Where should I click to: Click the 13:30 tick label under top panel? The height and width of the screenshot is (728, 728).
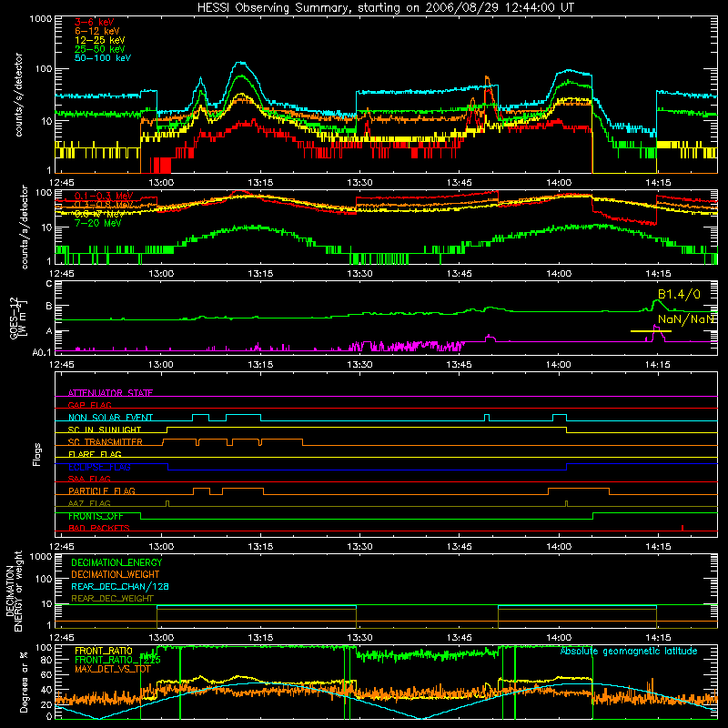359,183
